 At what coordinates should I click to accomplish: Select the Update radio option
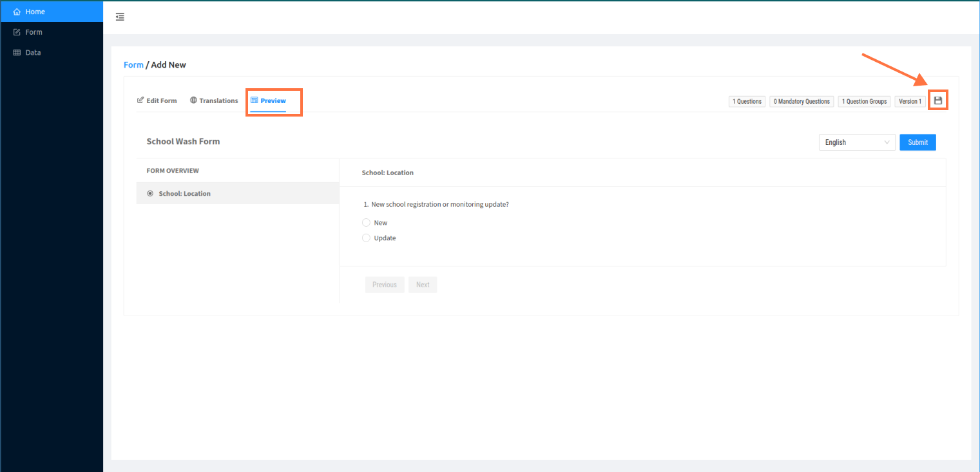(366, 238)
